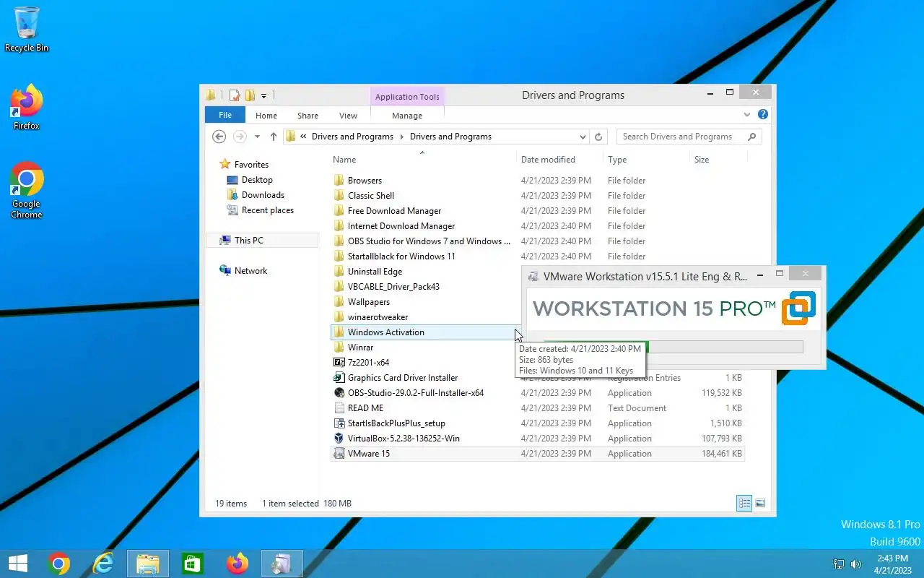Click the Windows Start button

click(18, 564)
